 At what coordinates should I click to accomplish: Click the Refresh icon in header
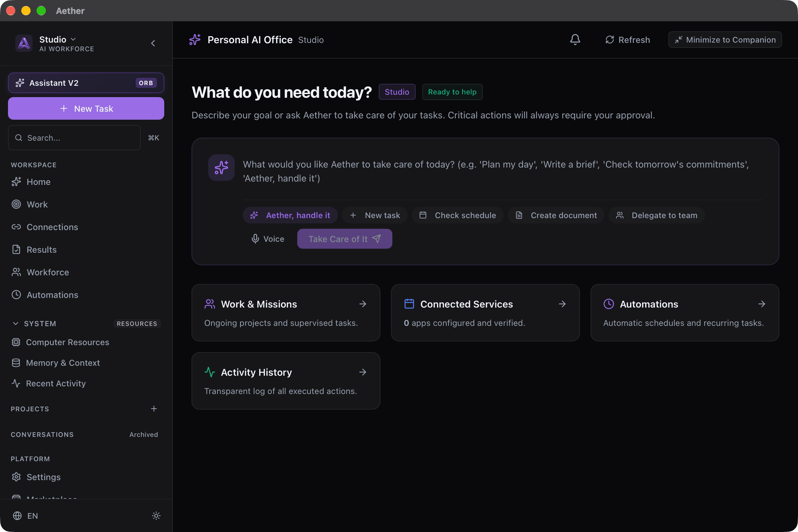coord(610,40)
